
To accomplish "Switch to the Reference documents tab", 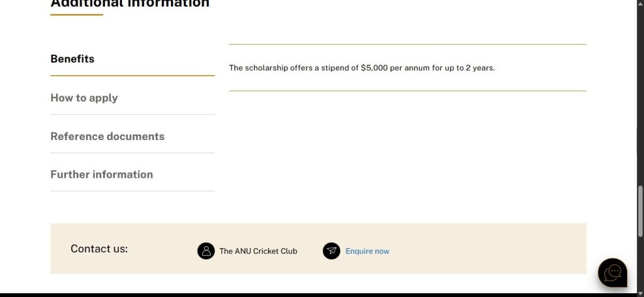I will (108, 136).
